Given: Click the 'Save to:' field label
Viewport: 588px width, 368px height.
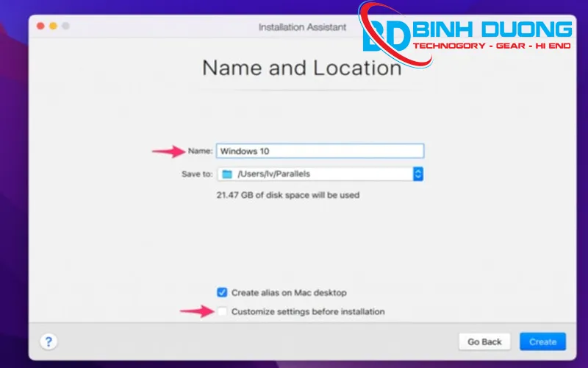Looking at the screenshot, I should pyautogui.click(x=197, y=174).
